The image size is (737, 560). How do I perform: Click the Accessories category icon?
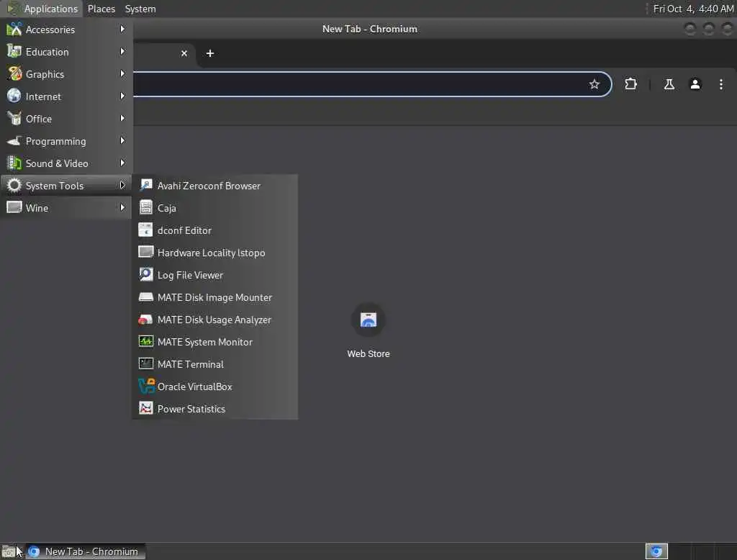(x=14, y=30)
